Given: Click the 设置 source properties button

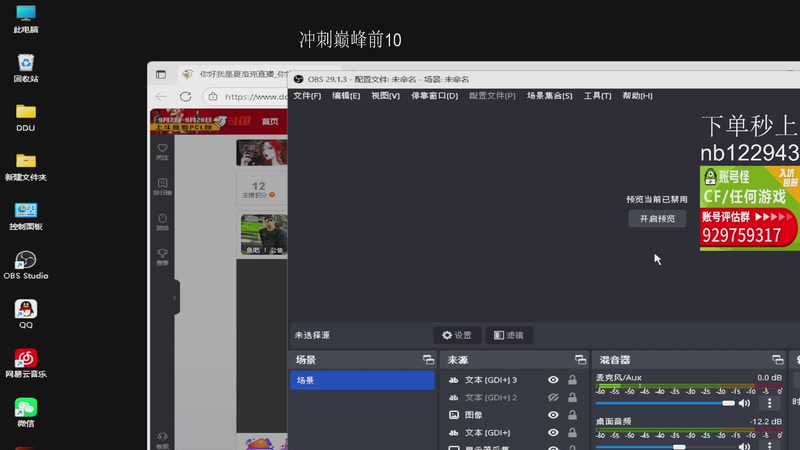Looking at the screenshot, I should [457, 335].
